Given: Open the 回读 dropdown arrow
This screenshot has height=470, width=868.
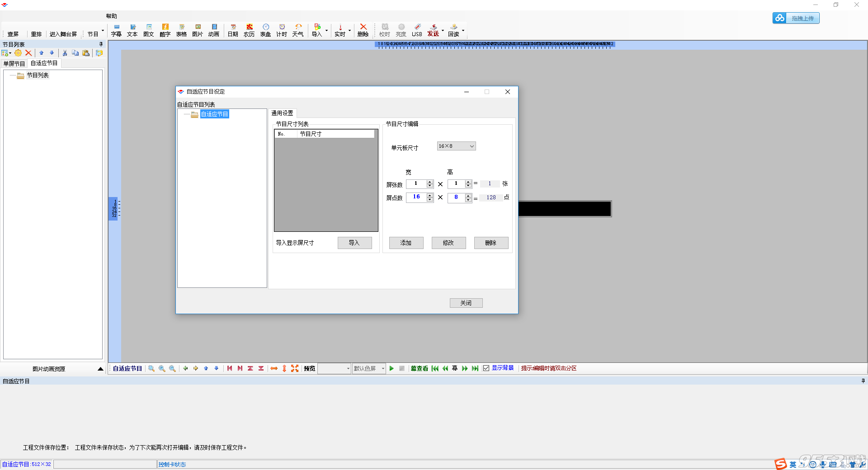Looking at the screenshot, I should 463,31.
